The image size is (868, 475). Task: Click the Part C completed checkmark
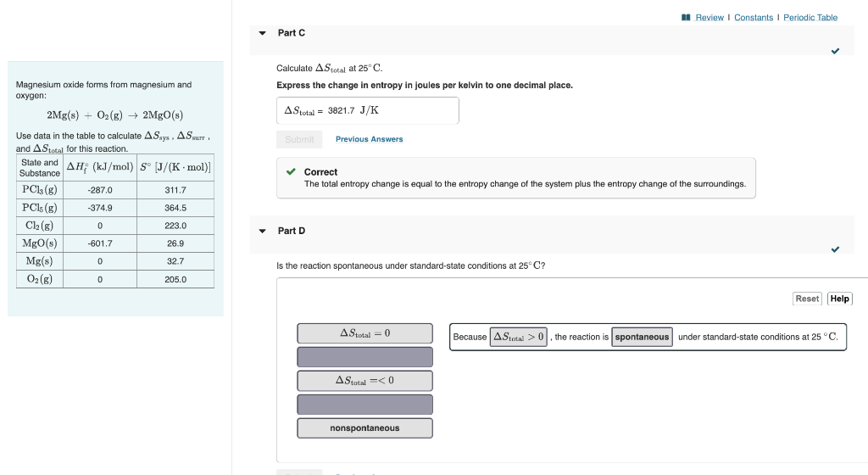coord(835,51)
